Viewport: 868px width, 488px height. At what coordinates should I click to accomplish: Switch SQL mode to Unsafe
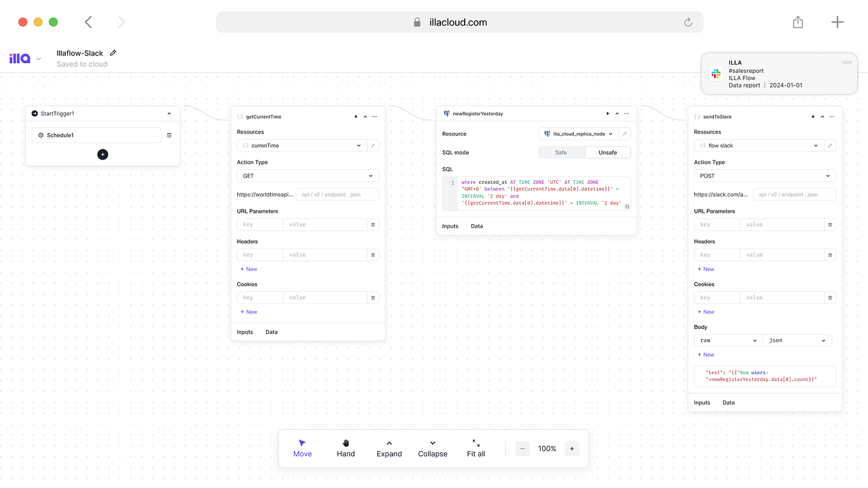pos(607,152)
